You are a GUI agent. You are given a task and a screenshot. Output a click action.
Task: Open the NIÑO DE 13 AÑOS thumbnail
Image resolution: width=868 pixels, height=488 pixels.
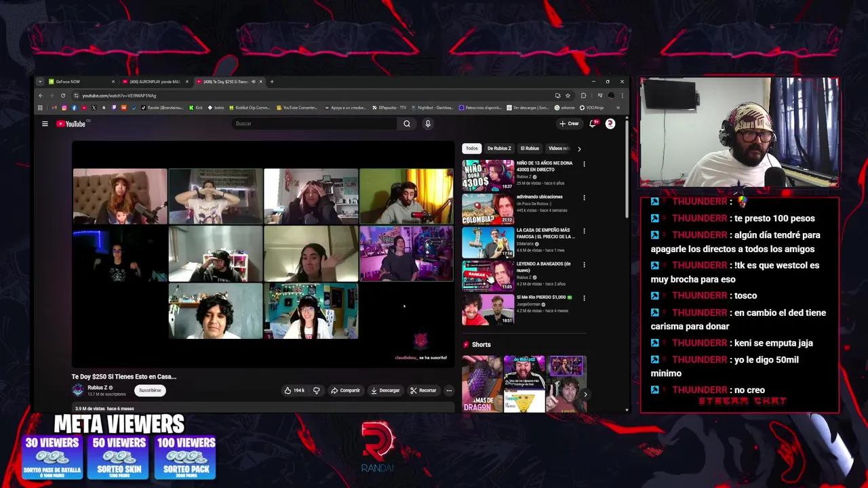coord(488,175)
